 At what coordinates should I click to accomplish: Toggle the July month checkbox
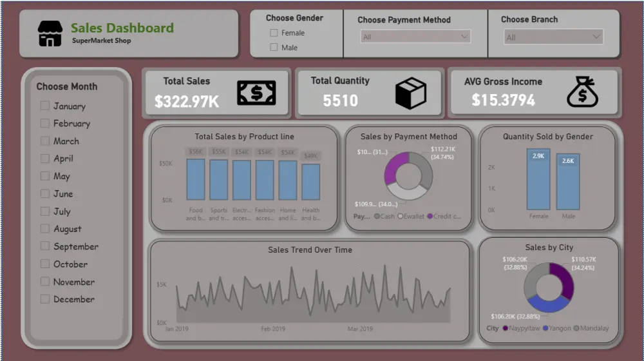[x=45, y=211]
